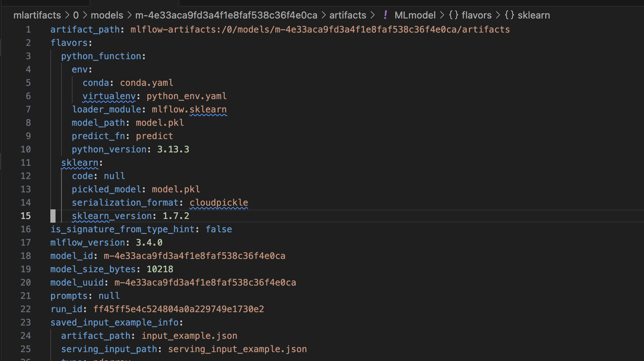Click the mlflow_version key

88,243
